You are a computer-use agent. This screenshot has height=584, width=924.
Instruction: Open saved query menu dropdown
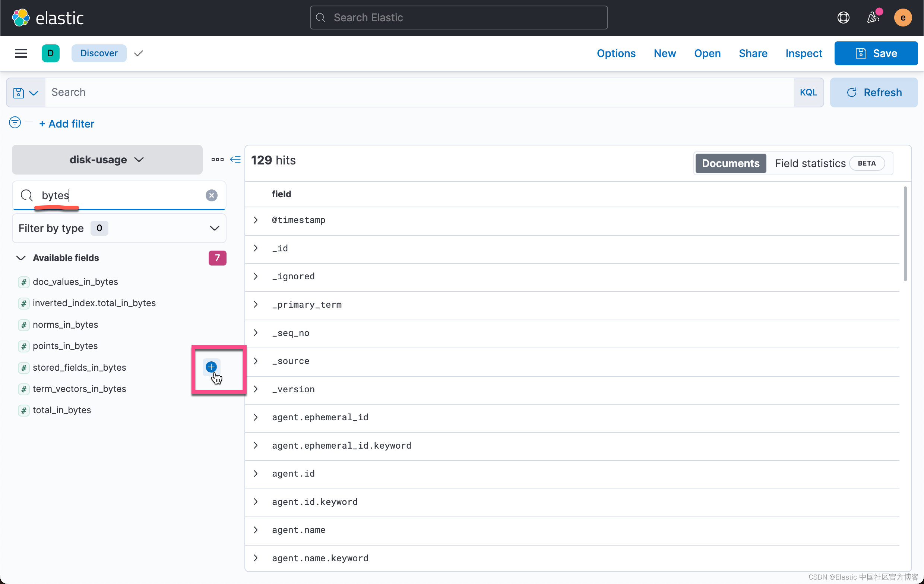pyautogui.click(x=26, y=92)
